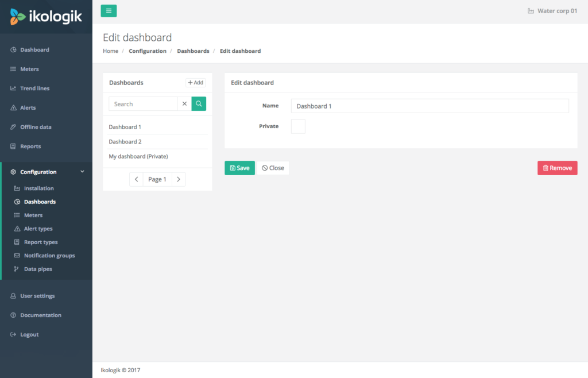This screenshot has width=588, height=378.
Task: Click the Report types document icon
Action: tap(17, 242)
